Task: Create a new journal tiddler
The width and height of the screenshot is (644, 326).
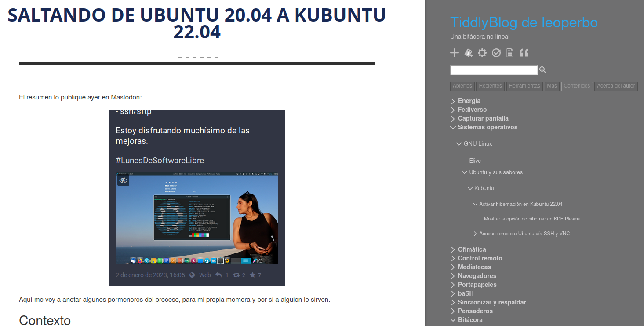Action: [469, 53]
